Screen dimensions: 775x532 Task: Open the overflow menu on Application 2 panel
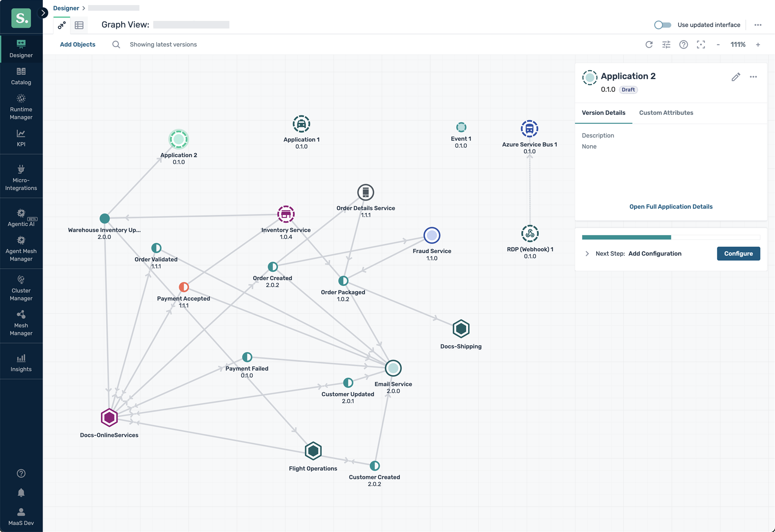point(753,77)
